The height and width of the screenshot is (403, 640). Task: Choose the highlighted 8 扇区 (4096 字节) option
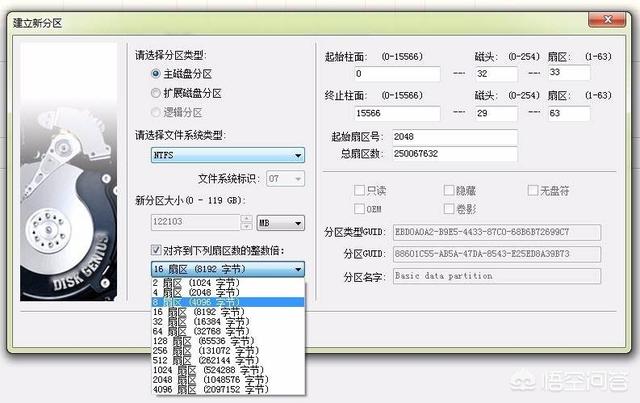[228, 302]
